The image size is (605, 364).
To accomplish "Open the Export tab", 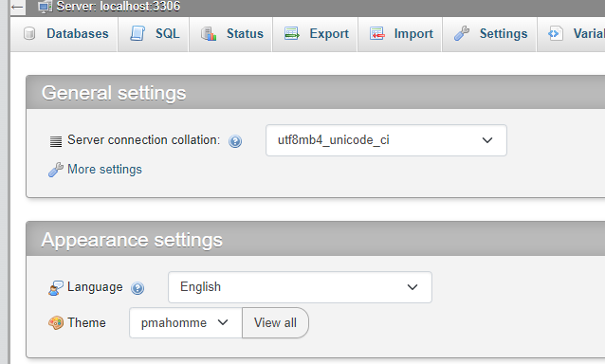I will point(315,34).
